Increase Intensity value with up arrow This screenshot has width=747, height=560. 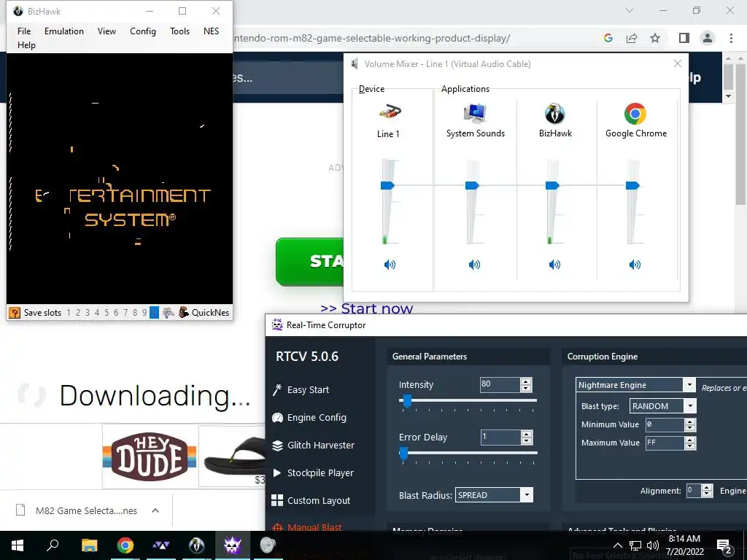coord(526,381)
